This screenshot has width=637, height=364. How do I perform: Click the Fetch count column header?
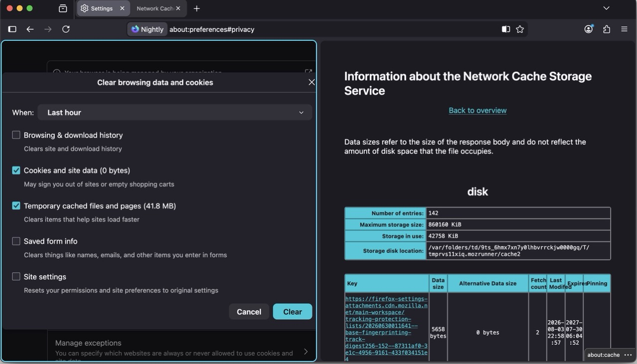pos(538,283)
